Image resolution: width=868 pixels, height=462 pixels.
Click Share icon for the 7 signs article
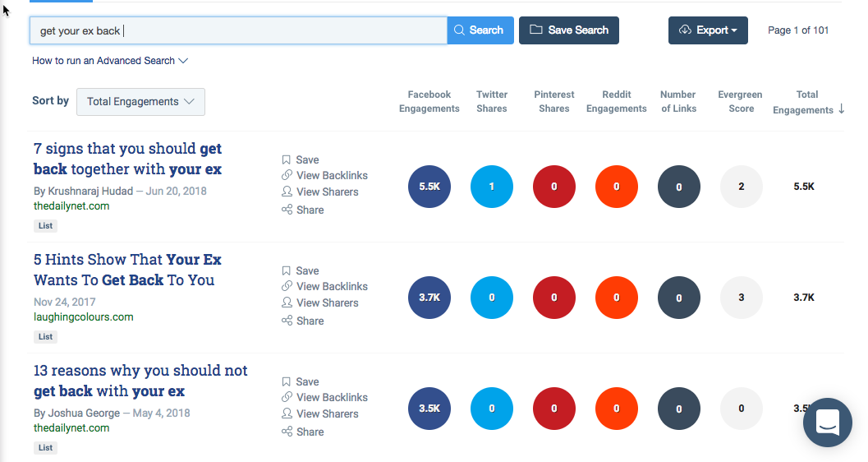tap(287, 210)
